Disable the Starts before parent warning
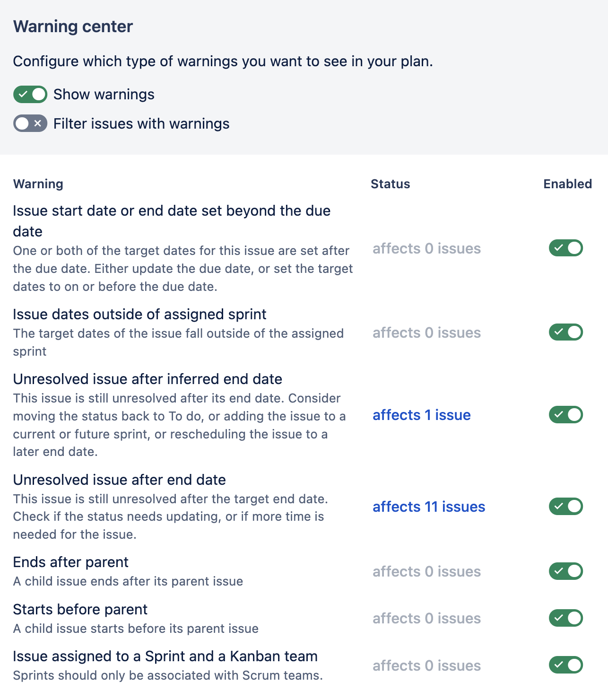 point(565,618)
